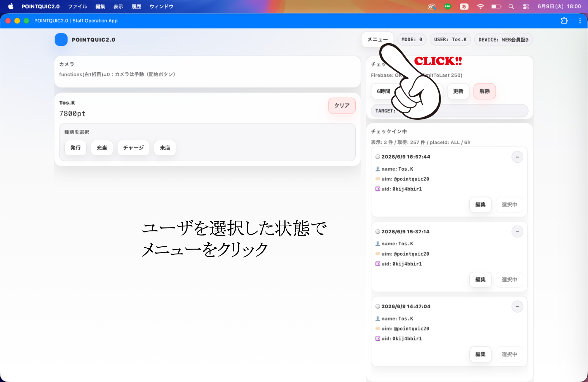Click the クリア button
The image size is (588, 382).
342,105
